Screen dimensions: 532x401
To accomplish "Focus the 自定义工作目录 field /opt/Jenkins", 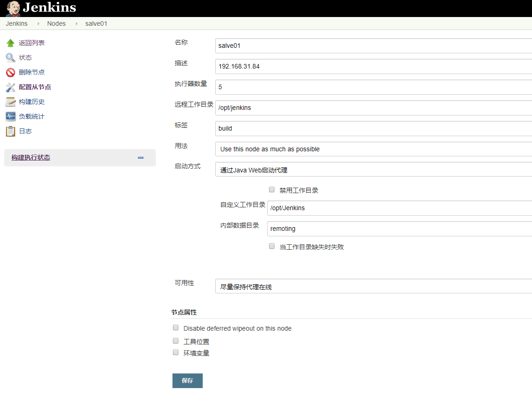I will coord(399,208).
